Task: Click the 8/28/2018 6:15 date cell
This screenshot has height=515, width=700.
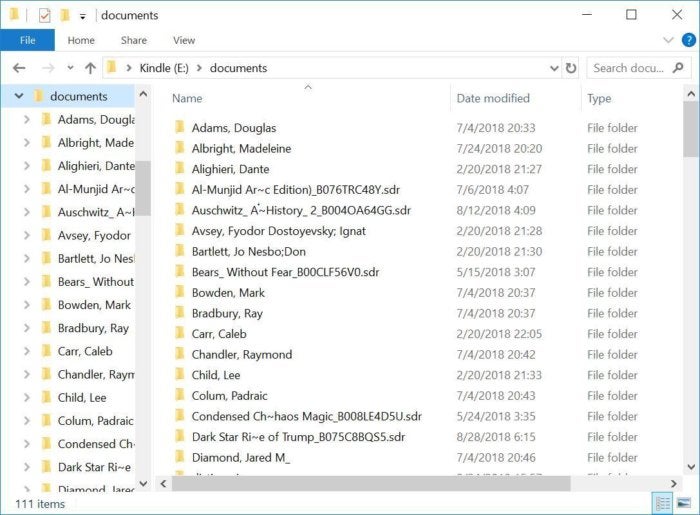Action: 496,437
